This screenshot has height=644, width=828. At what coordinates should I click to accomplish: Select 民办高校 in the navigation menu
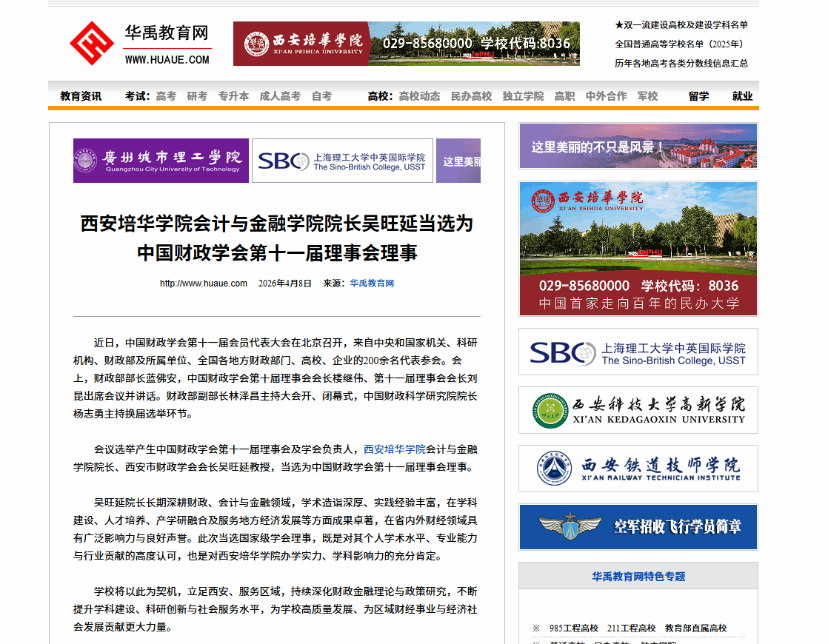click(471, 96)
